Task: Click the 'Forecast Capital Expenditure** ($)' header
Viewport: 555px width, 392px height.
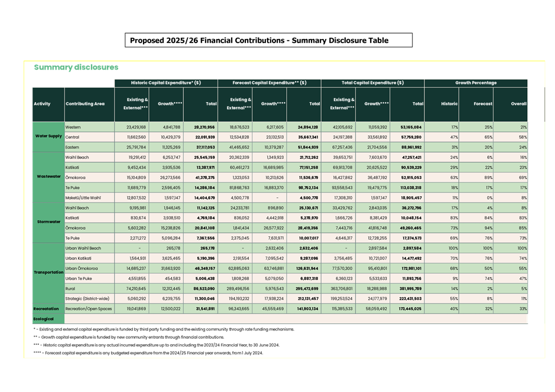Action: [269, 83]
